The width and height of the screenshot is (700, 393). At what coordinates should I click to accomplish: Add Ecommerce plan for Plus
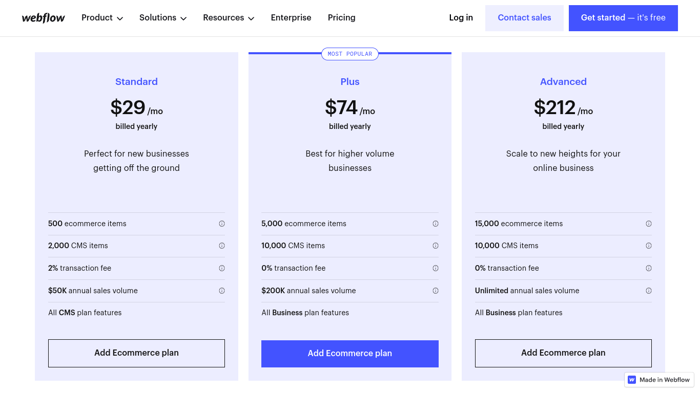[x=350, y=354]
